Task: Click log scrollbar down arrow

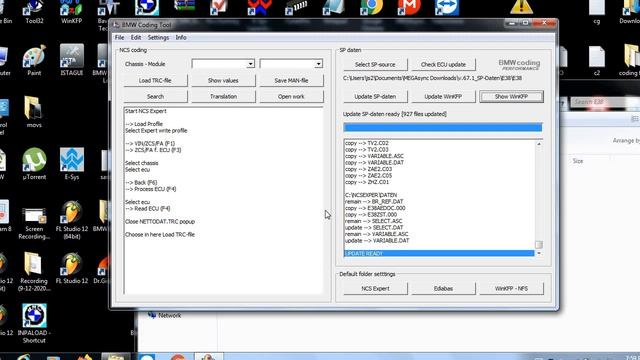Action: (x=539, y=253)
